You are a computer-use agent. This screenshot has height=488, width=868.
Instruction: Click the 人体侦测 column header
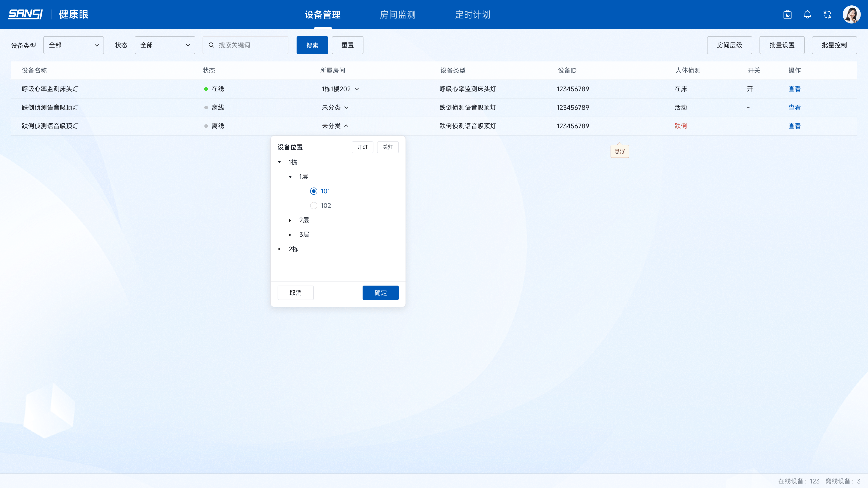pyautogui.click(x=688, y=70)
